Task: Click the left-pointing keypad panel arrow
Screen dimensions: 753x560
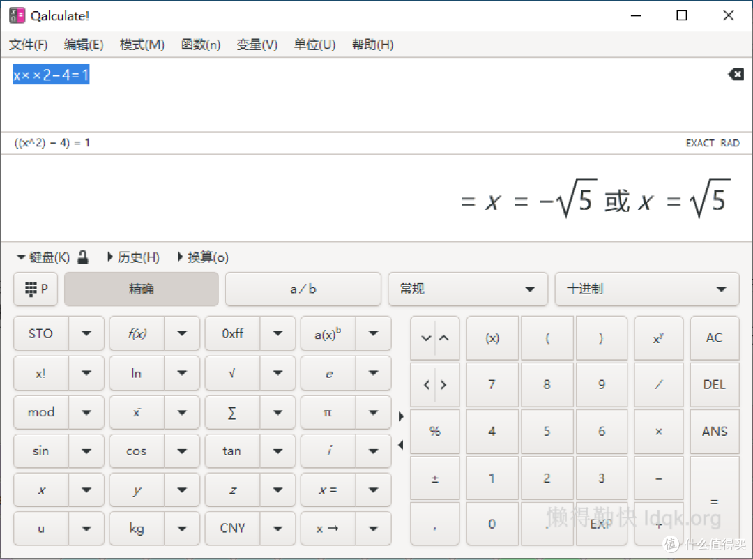Action: (x=401, y=445)
